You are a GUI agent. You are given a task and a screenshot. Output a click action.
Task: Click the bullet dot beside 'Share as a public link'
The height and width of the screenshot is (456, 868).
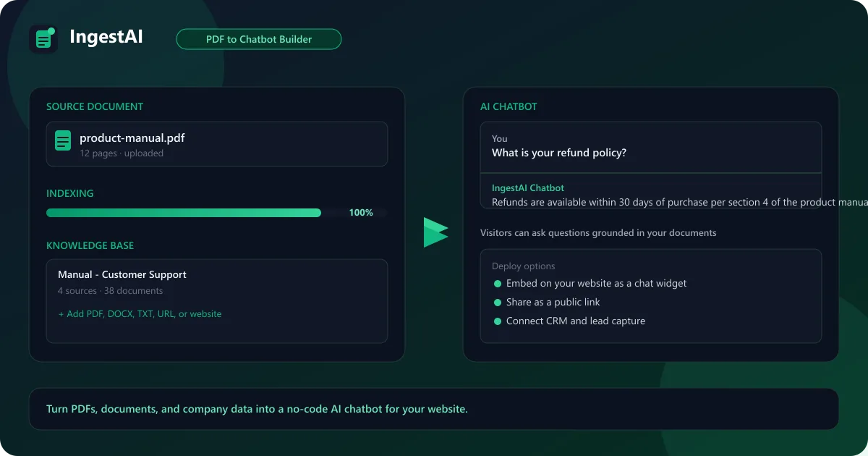click(497, 303)
